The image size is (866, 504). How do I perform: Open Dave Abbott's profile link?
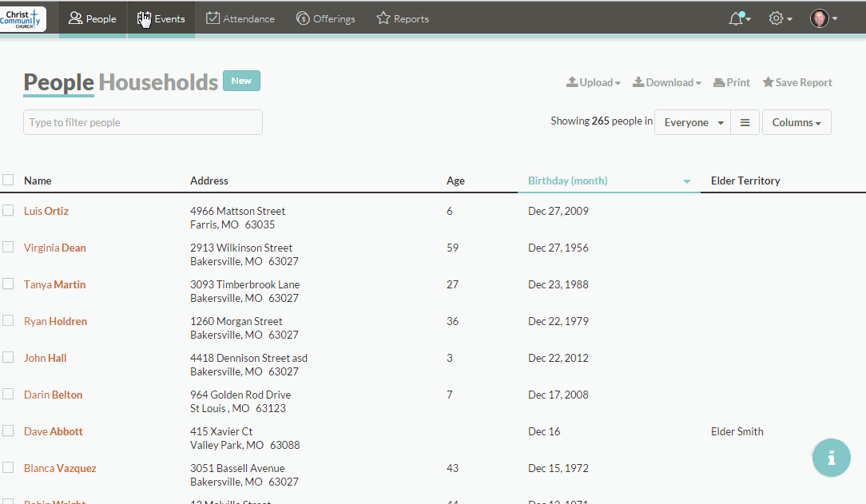[x=54, y=431]
